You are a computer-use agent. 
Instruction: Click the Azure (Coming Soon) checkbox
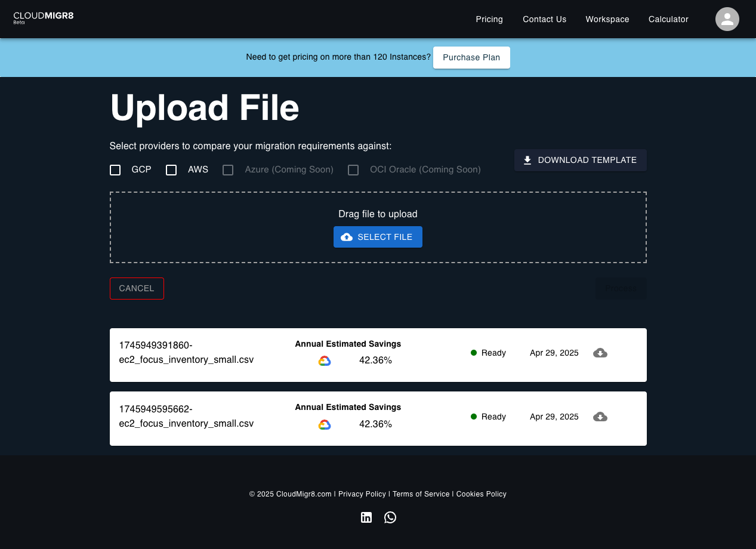(228, 170)
